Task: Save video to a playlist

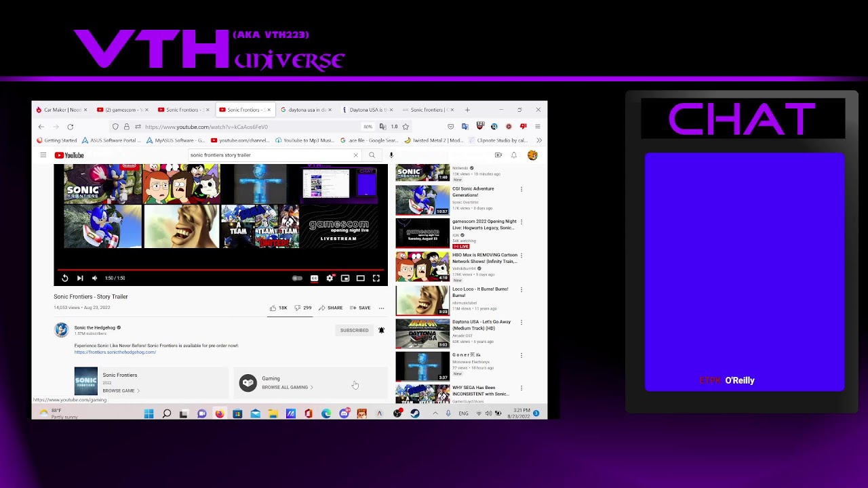Action: click(x=360, y=308)
